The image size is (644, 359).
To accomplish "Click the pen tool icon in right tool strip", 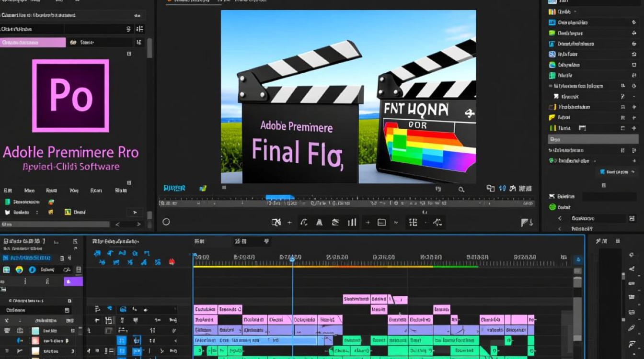I will tap(632, 328).
